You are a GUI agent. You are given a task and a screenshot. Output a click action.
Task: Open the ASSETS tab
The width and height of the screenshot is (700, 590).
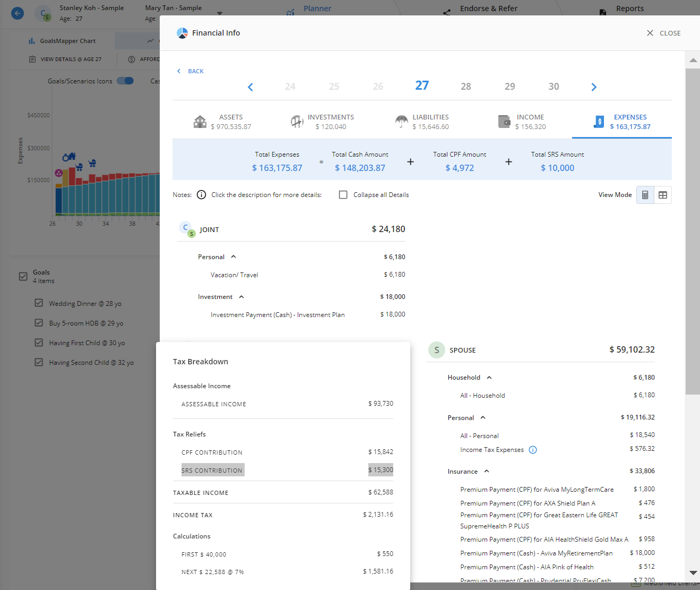(222, 122)
